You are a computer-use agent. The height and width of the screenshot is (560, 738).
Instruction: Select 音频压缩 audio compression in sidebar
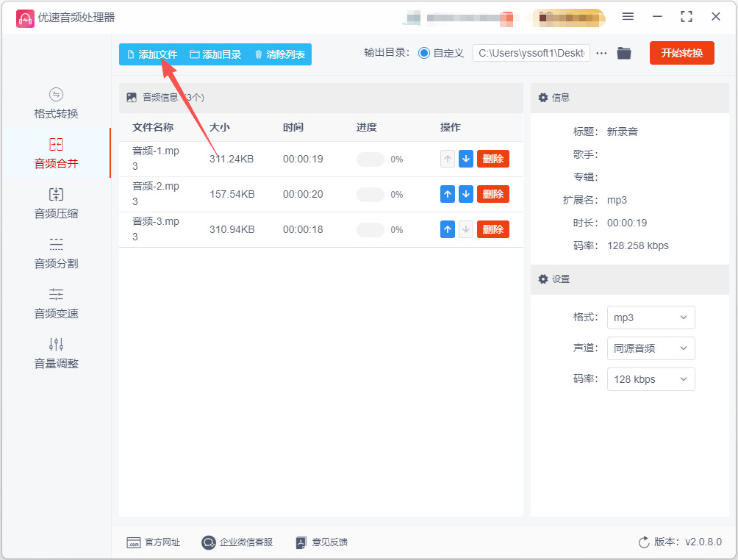(x=56, y=204)
